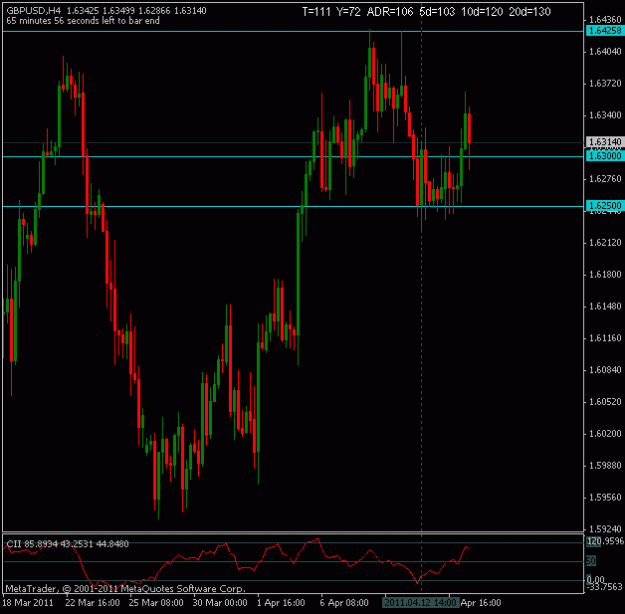The width and height of the screenshot is (625, 614).
Task: Click the CII 85.8934 indicator label
Action: coord(67,544)
